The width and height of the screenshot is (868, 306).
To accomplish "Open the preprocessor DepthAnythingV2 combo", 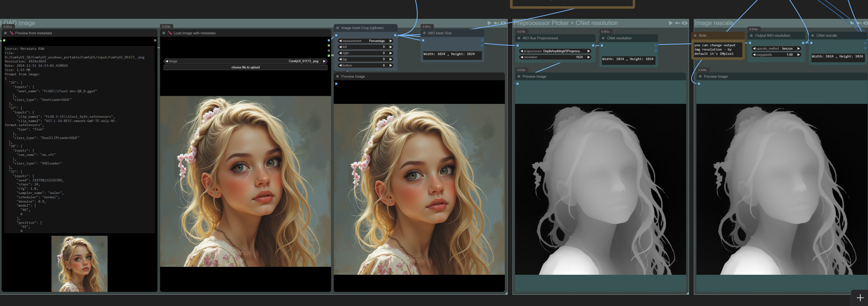I will (x=555, y=51).
